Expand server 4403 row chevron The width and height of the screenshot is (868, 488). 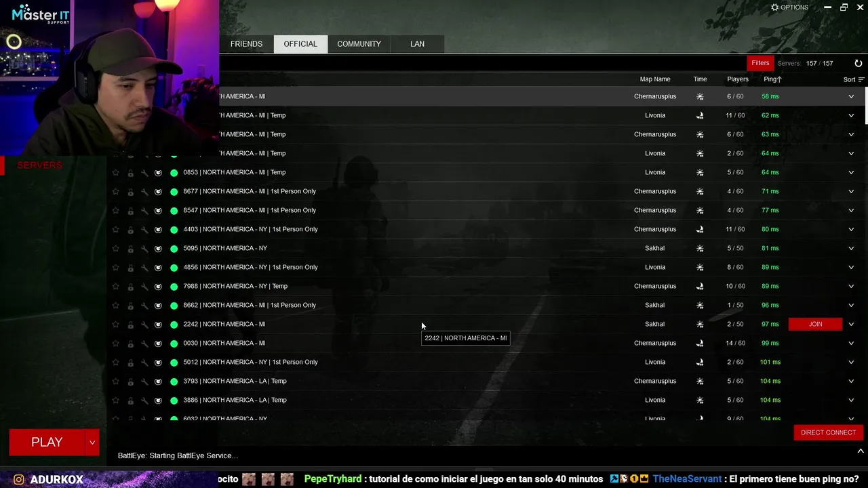(851, 229)
